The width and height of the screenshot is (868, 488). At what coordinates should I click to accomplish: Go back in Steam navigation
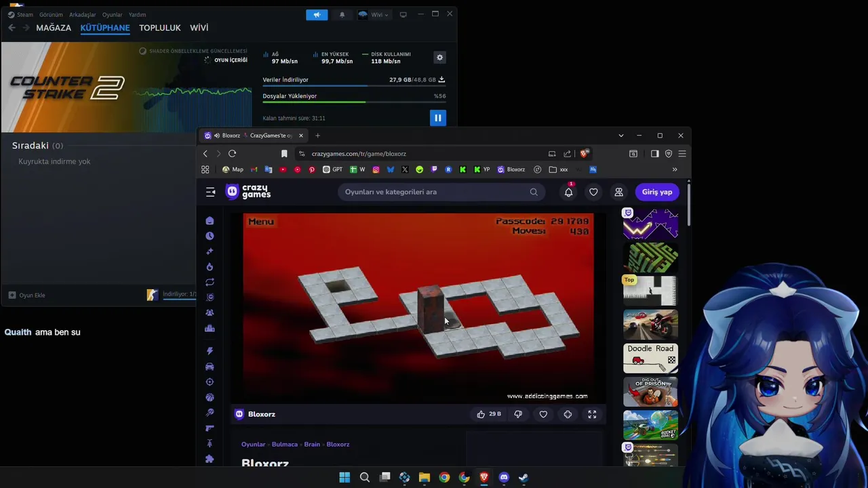(12, 28)
